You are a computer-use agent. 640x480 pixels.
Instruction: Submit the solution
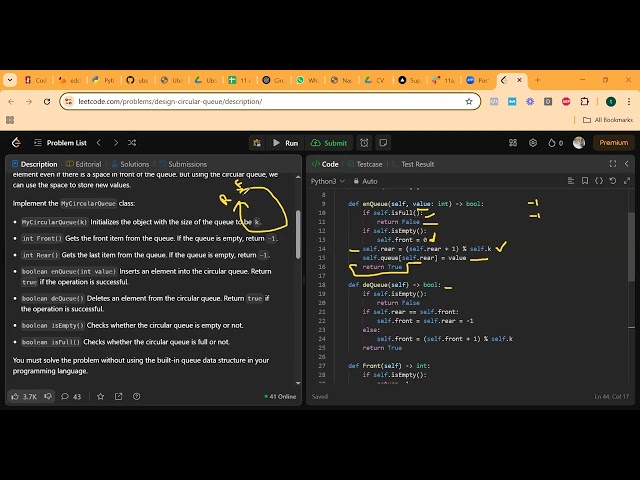pyautogui.click(x=329, y=143)
